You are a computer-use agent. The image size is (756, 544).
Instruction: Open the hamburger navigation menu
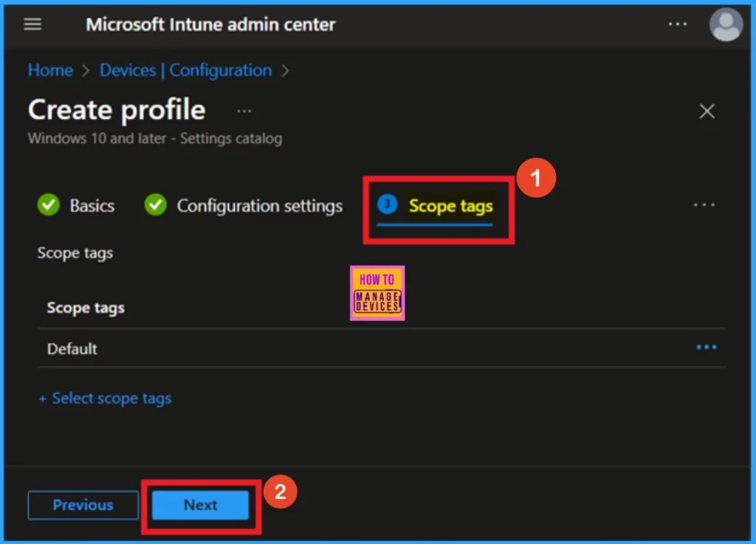pos(32,24)
